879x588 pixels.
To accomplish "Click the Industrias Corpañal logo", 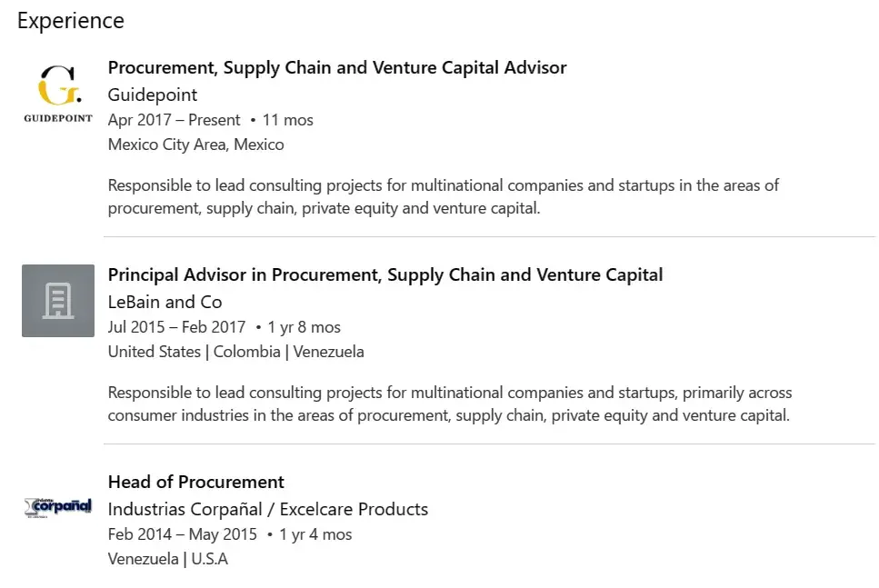I will [x=58, y=507].
